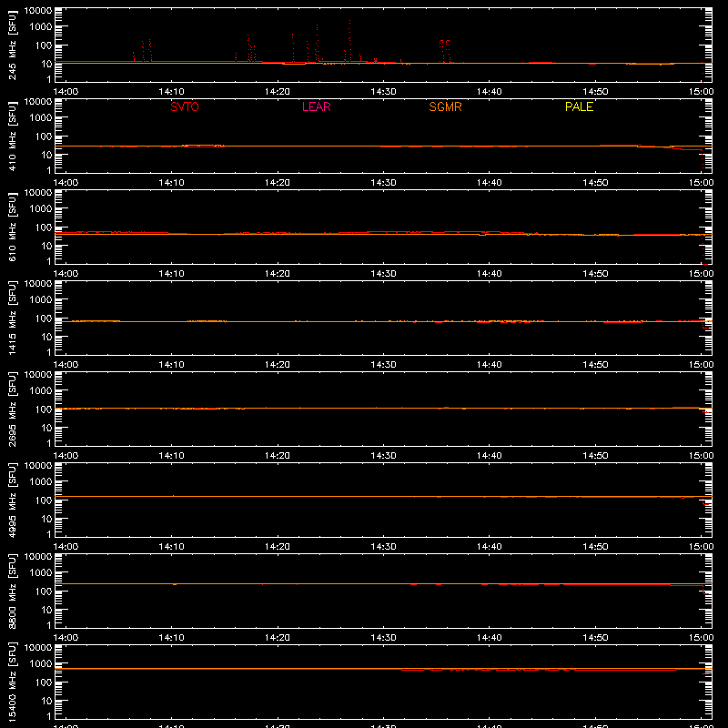Image resolution: width=728 pixels, height=728 pixels.
Task: Click 14:00 tick label under 2695 MHz panel
Action: (66, 456)
